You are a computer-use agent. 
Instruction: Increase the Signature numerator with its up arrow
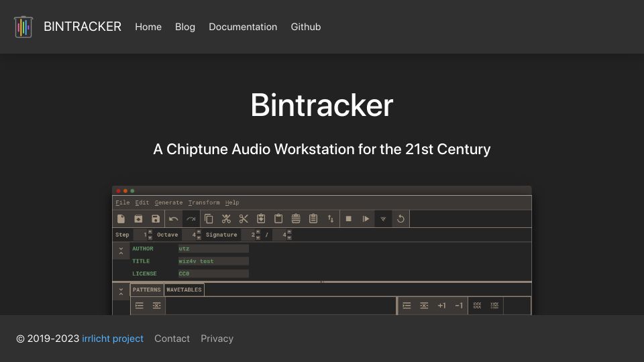click(258, 233)
